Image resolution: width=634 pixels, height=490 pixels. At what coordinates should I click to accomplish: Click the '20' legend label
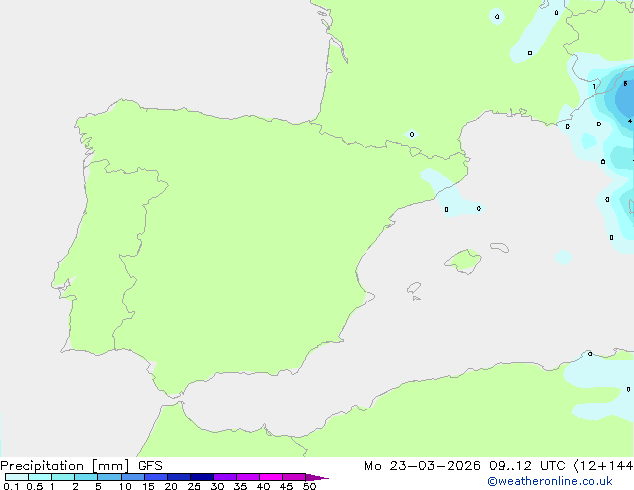pyautogui.click(x=171, y=486)
